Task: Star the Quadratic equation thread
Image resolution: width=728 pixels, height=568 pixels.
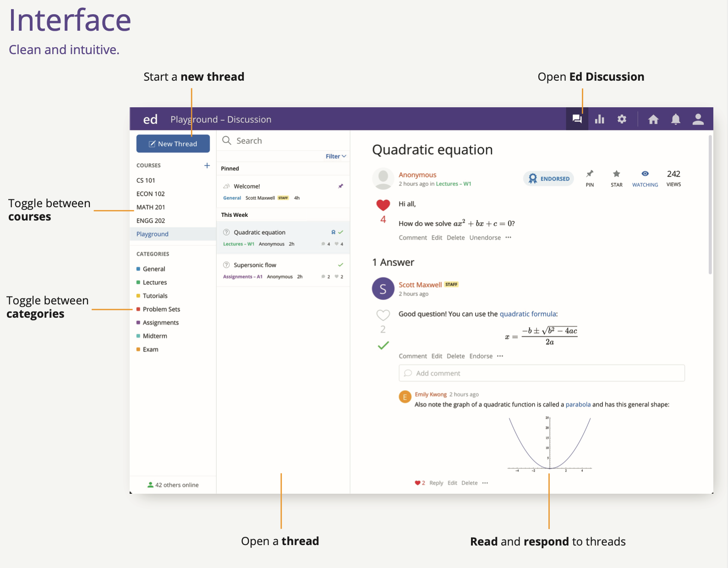Action: point(617,178)
